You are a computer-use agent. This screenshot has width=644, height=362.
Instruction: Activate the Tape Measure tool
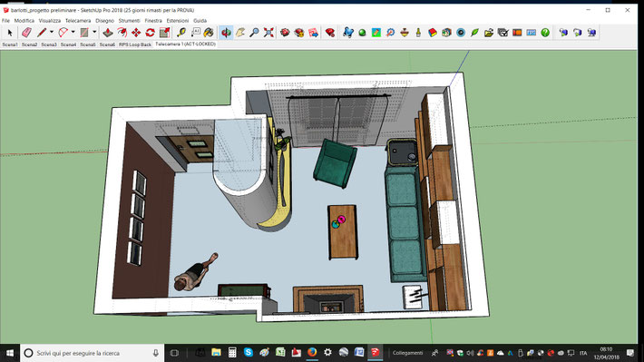click(181, 33)
